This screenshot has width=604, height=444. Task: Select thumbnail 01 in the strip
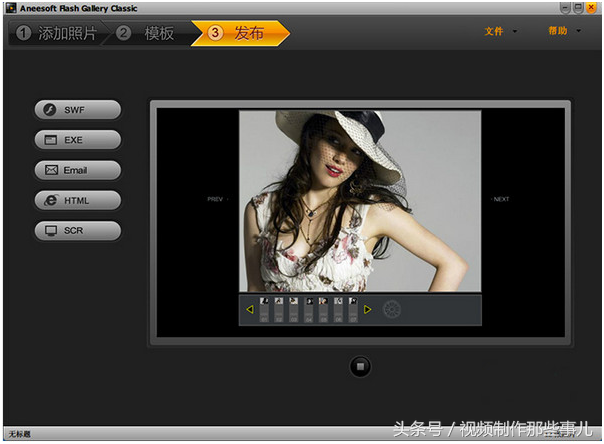(x=264, y=309)
